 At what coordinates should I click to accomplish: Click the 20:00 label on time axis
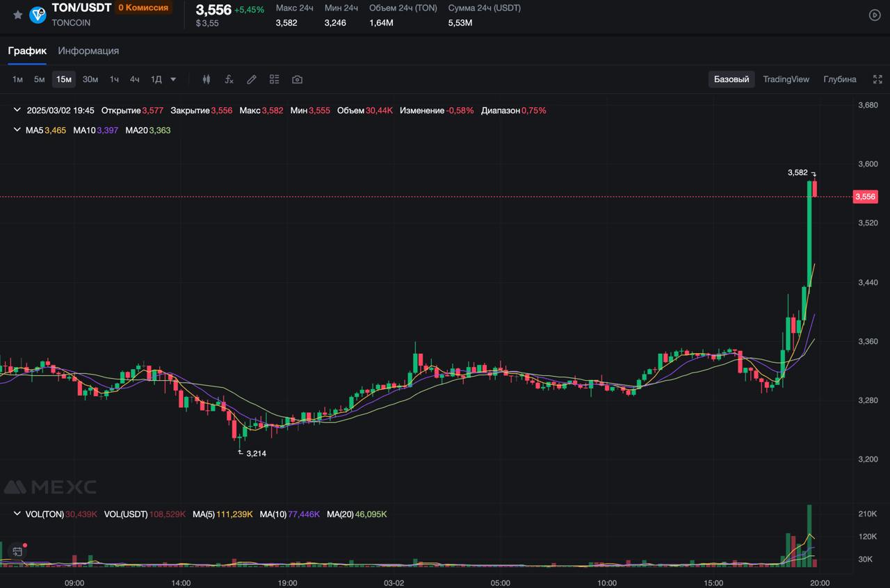pos(820,583)
